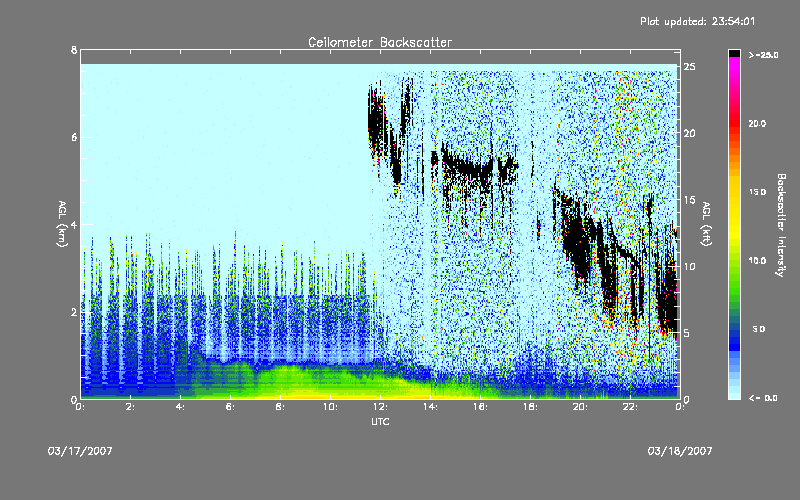
Task: Click the yellow surface backscatter near 9 UTC
Action: [x=306, y=394]
